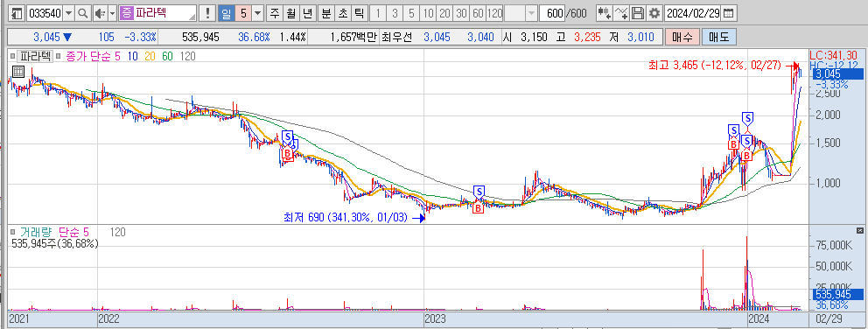The image size is (868, 329).
Task: Click the 2024 year label on time axis
Action: tap(759, 319)
